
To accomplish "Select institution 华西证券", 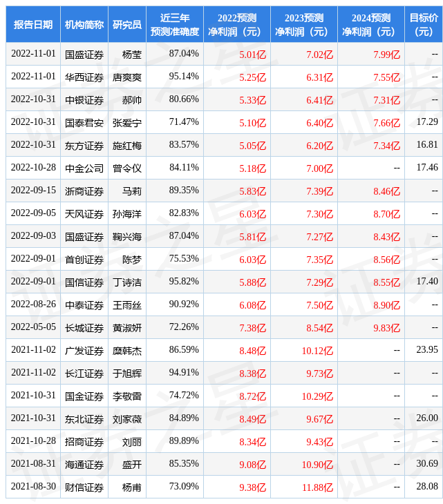I will pyautogui.click(x=84, y=77).
